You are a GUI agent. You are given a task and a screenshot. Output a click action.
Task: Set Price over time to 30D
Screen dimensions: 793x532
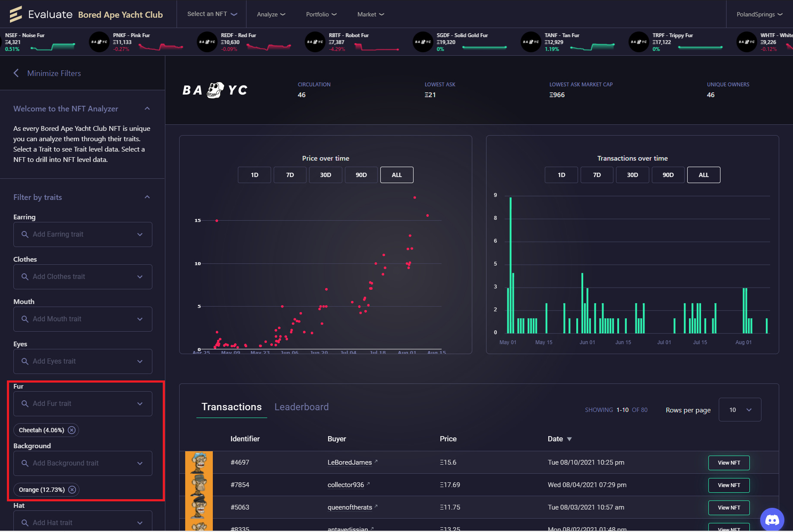(325, 175)
